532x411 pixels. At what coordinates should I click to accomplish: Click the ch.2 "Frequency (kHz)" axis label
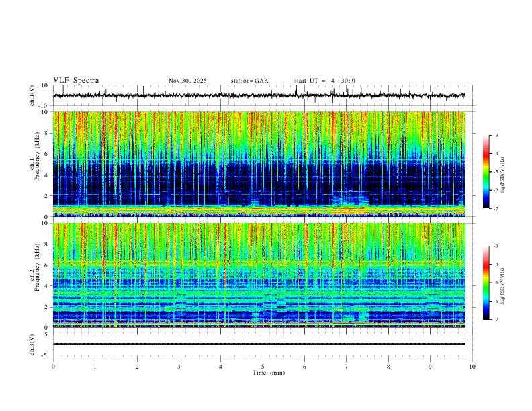[x=37, y=267]
